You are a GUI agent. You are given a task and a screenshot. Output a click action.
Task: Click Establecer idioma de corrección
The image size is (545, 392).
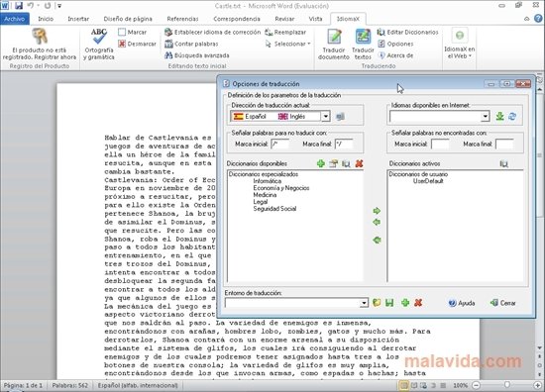point(213,33)
